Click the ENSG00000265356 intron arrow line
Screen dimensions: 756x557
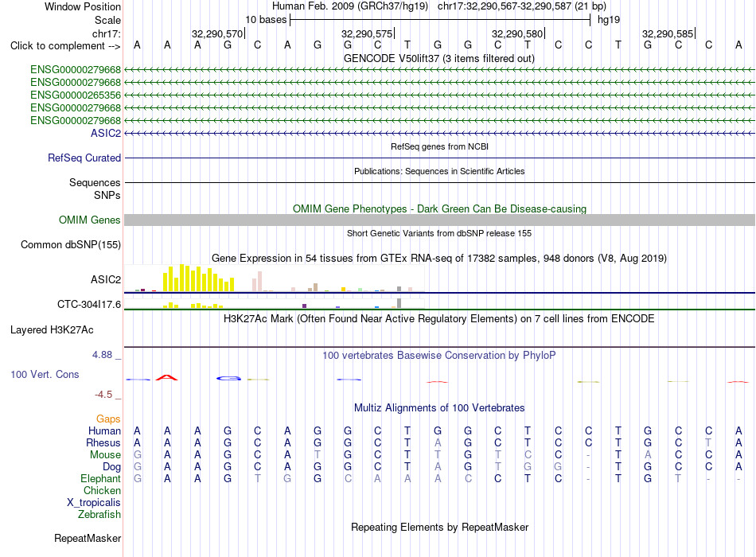tap(439, 95)
